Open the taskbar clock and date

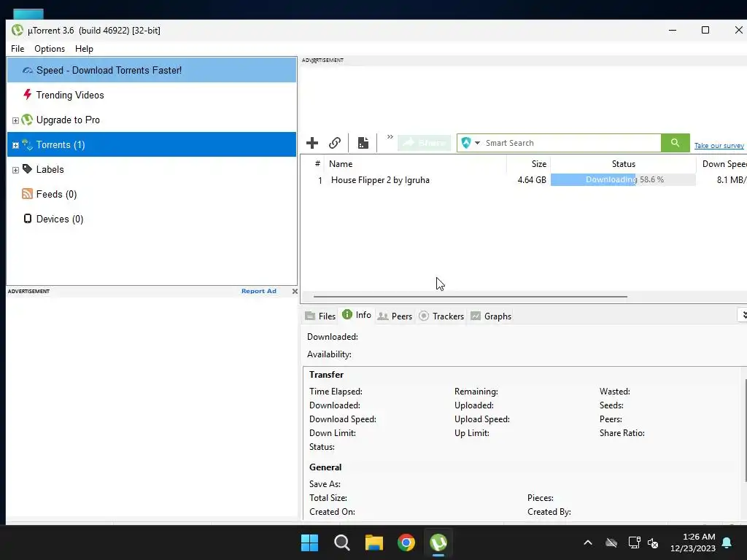point(692,542)
